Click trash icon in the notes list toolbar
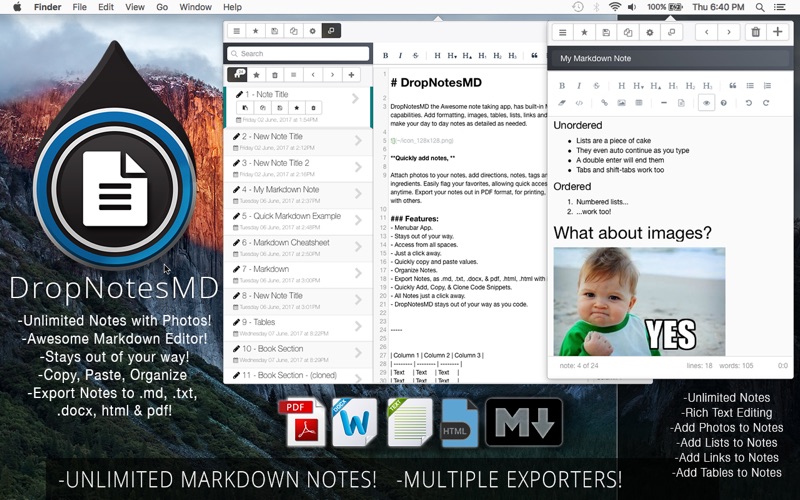This screenshot has height=500, width=800. [274, 75]
